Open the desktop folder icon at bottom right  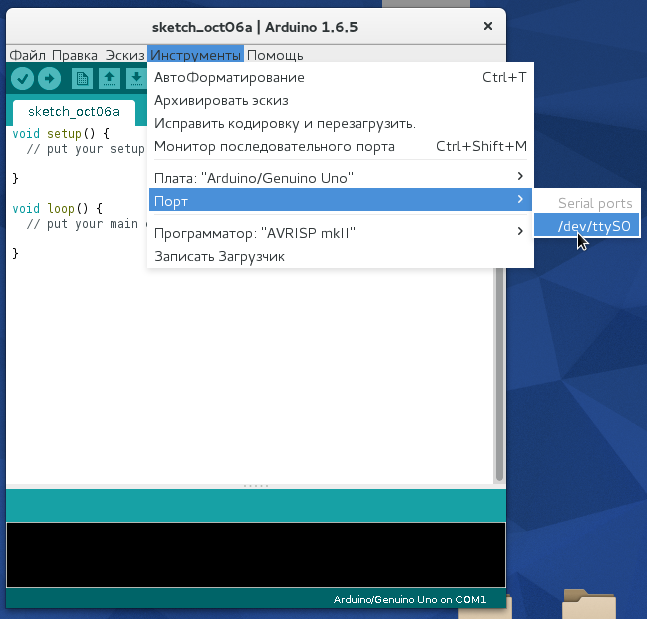pyautogui.click(x=589, y=605)
